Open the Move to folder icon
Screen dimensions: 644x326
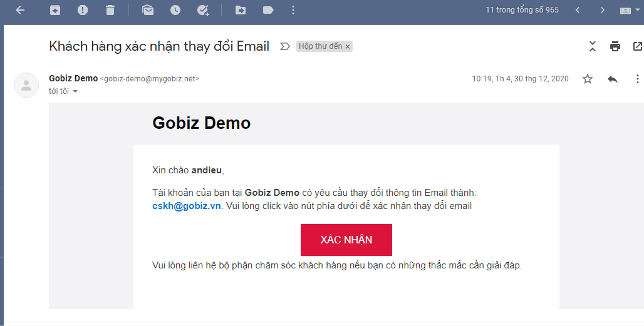pos(241,10)
